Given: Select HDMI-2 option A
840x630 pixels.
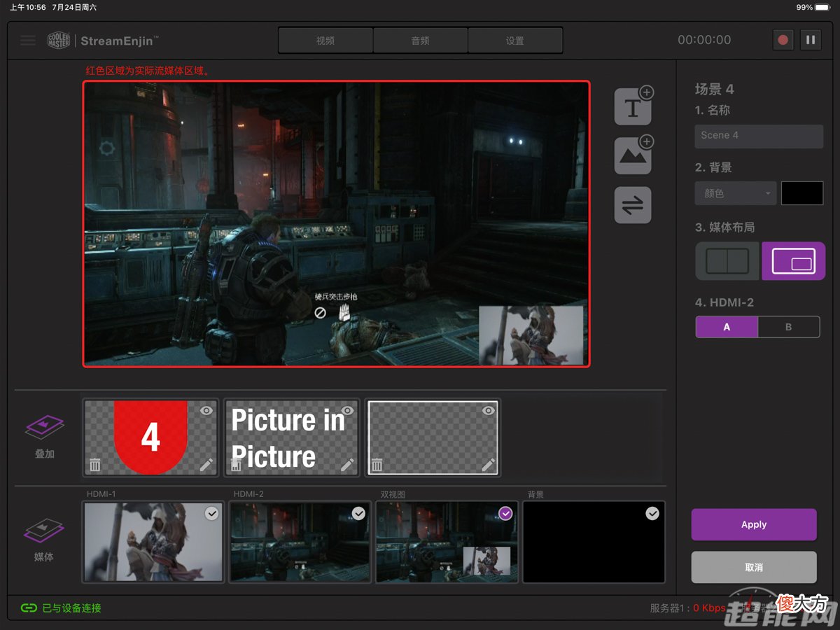Looking at the screenshot, I should pos(727,327).
